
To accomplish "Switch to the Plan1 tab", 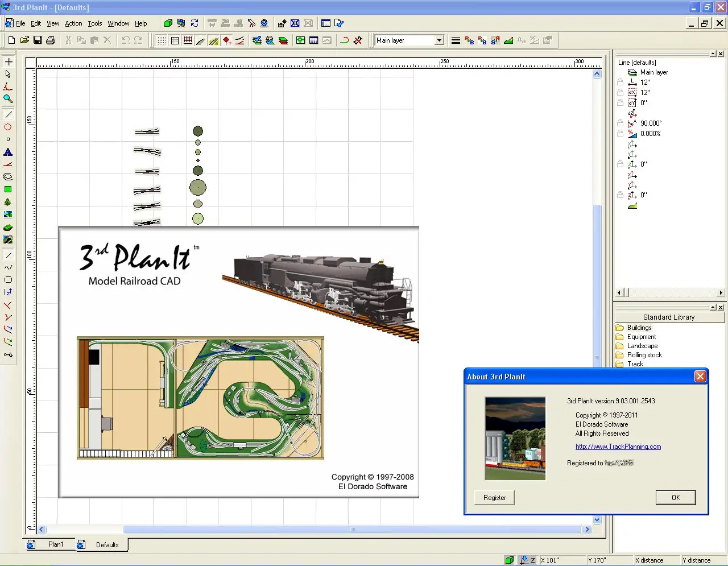I will (50, 544).
